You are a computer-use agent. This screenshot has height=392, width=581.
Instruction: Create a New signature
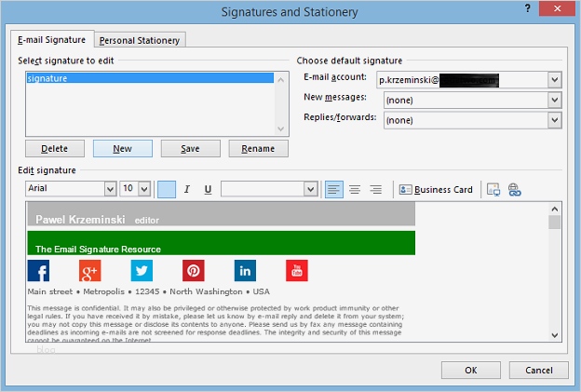coord(122,149)
